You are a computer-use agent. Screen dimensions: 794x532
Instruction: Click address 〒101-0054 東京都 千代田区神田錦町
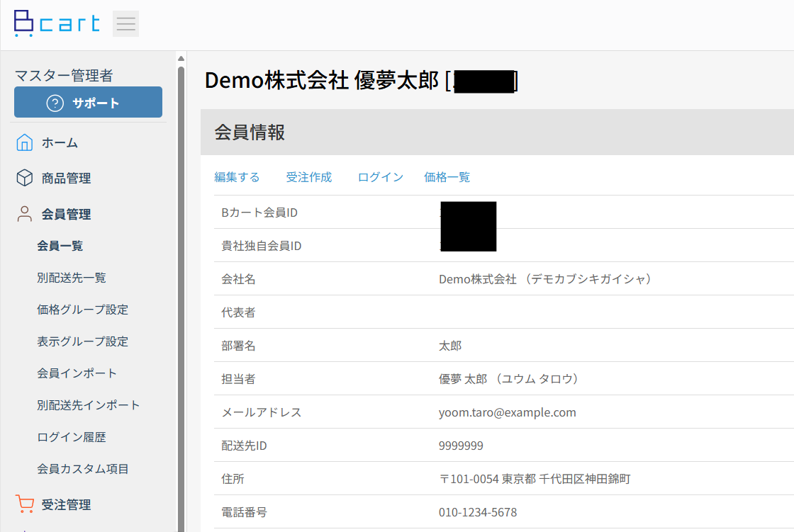[535, 479]
